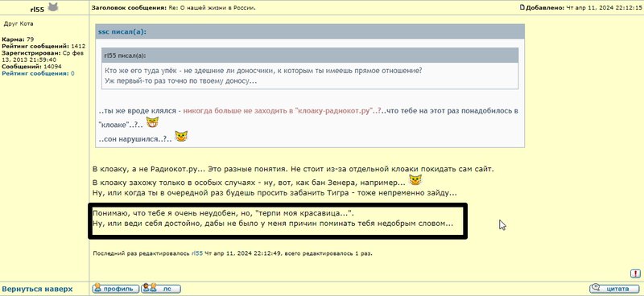
Task: Click Рейтинг сообщений: 1412 text
Action: point(43,47)
